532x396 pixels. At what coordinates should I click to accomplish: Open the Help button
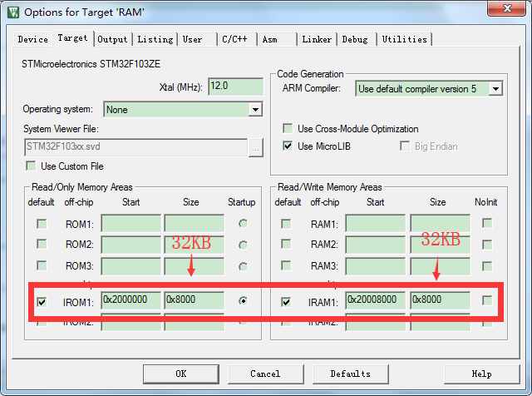click(481, 374)
